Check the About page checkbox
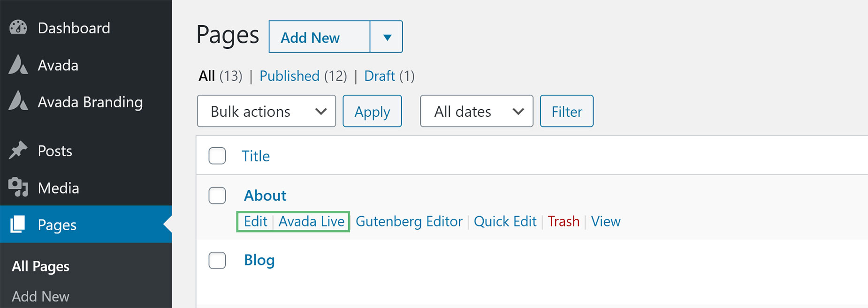The height and width of the screenshot is (308, 868). coord(217,195)
